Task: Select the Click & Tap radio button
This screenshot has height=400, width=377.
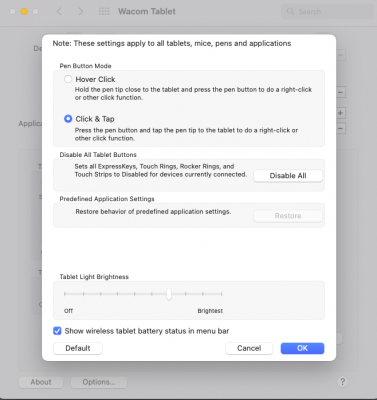Action: [x=68, y=119]
